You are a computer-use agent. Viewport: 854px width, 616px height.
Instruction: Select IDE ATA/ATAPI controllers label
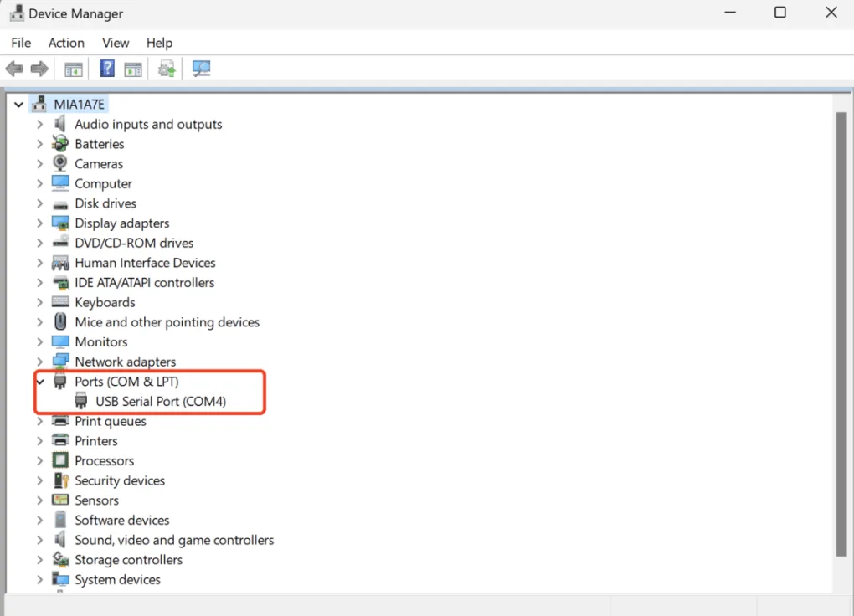pyautogui.click(x=145, y=282)
